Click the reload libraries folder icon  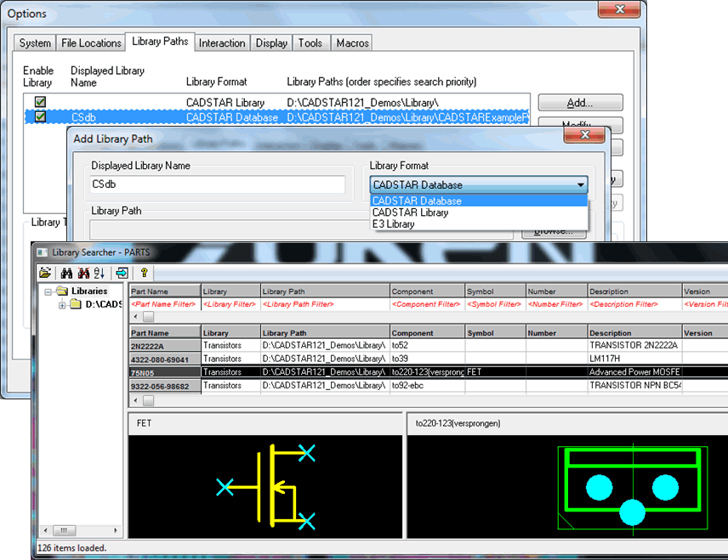click(x=45, y=273)
